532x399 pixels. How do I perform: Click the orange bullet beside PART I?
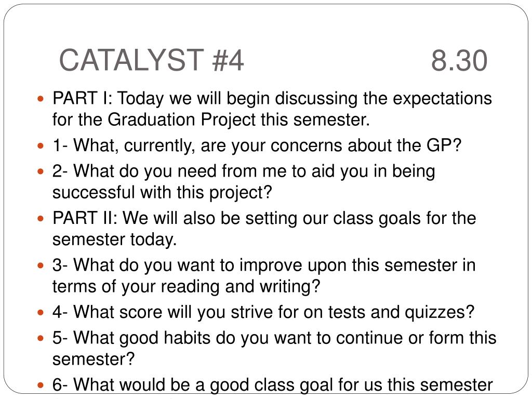click(41, 99)
